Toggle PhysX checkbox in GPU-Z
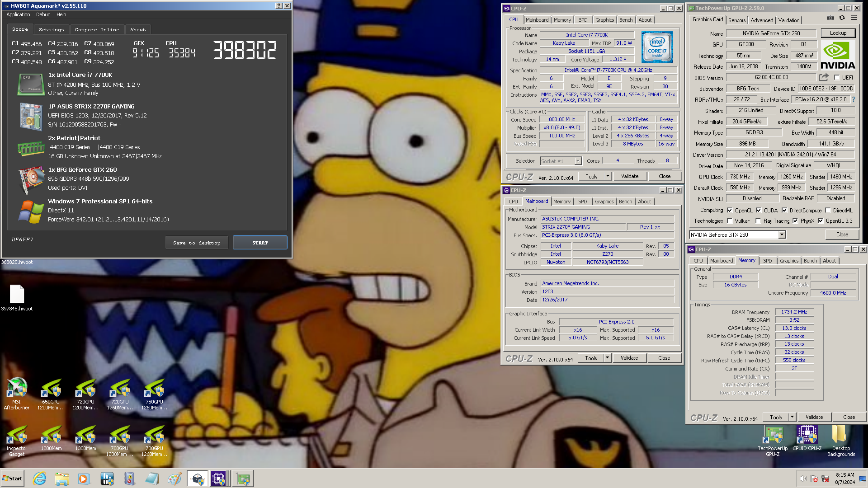Viewport: 868px width, 488px height. pyautogui.click(x=795, y=221)
